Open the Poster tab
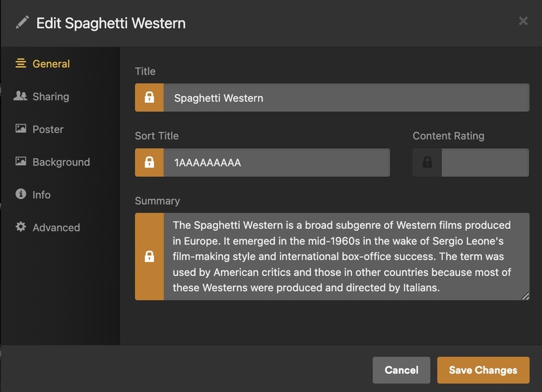 click(x=48, y=129)
